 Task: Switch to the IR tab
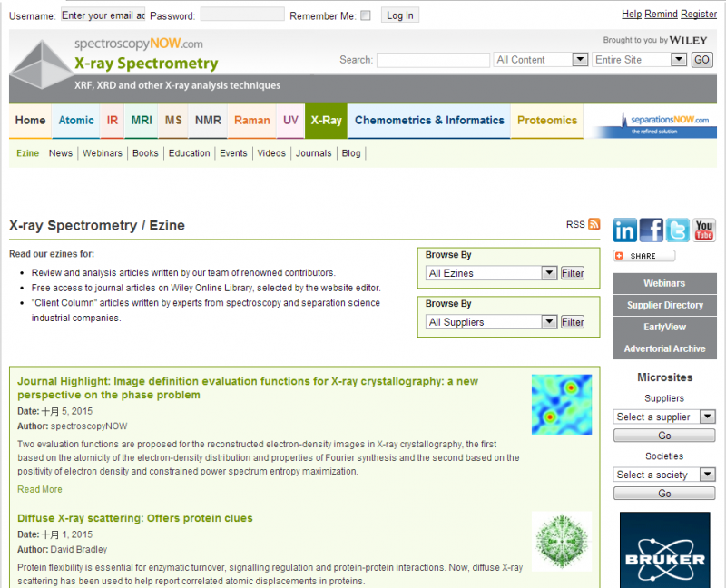tap(112, 121)
